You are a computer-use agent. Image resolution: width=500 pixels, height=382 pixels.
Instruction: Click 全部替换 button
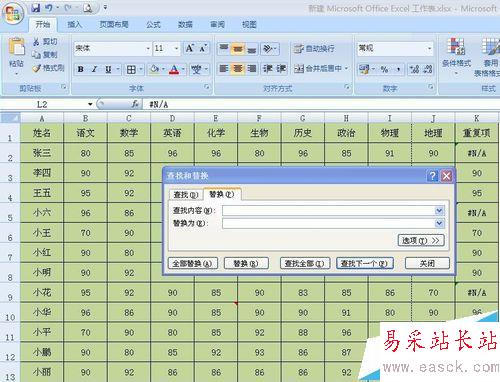point(193,263)
